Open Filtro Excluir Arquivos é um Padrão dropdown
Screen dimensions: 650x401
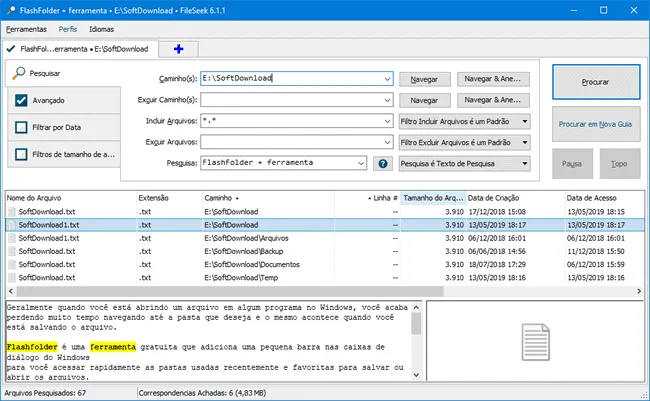click(x=464, y=143)
